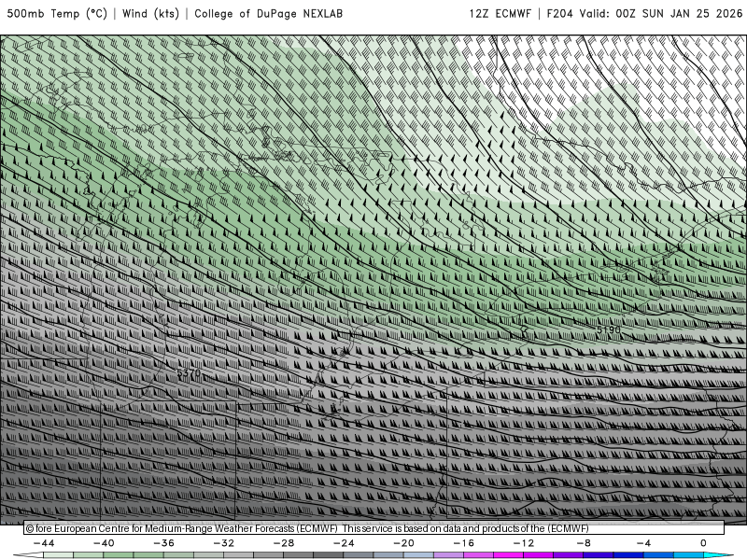Viewport: 747px width, 560px height.
Task: Click the -36 color scale label
Action: (x=164, y=543)
